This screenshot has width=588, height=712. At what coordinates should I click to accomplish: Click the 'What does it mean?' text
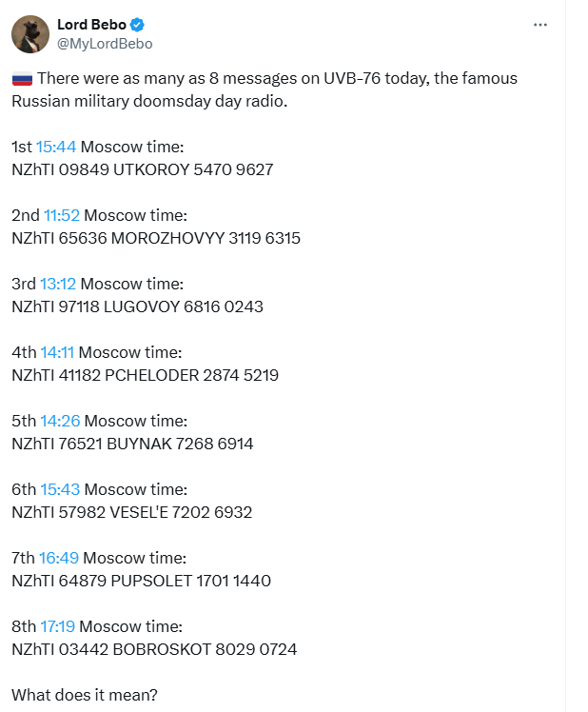tap(85, 695)
